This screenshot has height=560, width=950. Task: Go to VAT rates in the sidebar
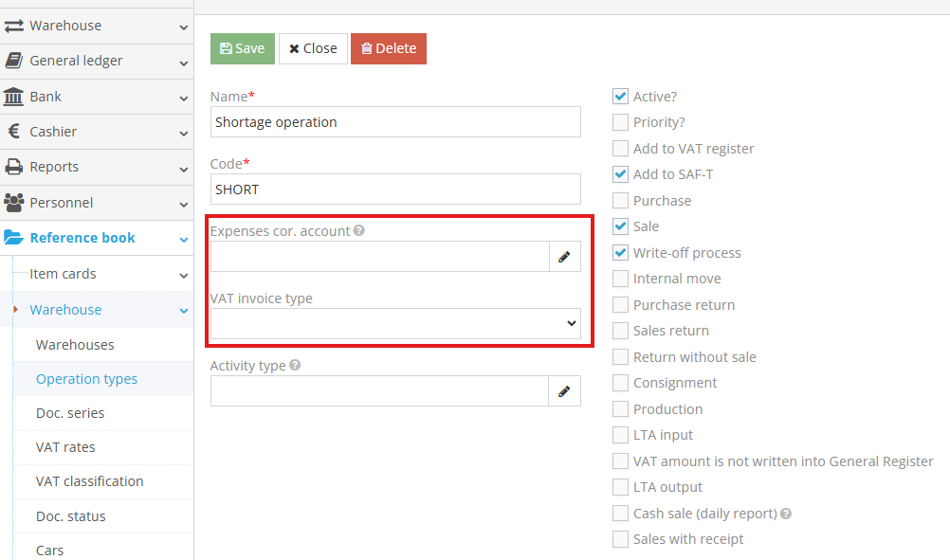pos(65,447)
